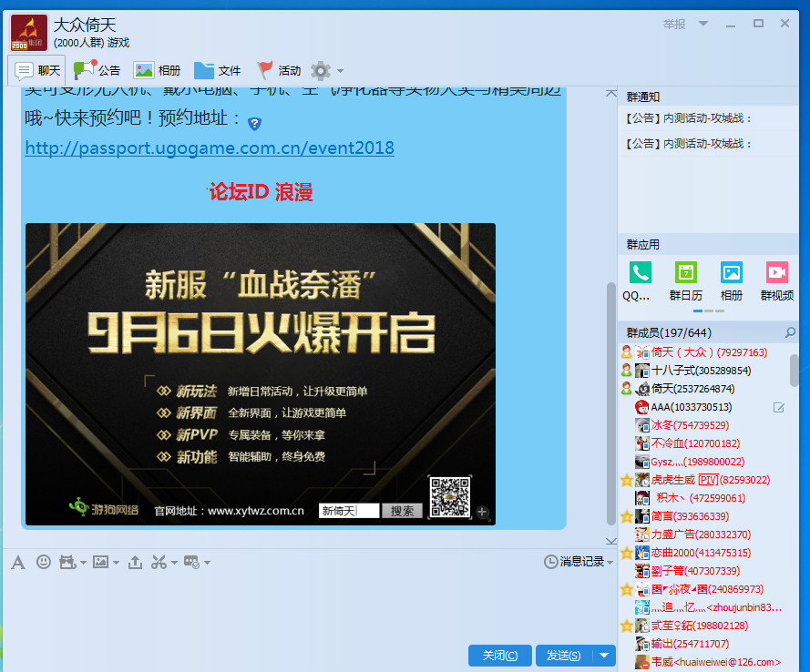Open the gear settings icon in tab bar
Image resolution: width=810 pixels, height=672 pixels.
coord(321,71)
